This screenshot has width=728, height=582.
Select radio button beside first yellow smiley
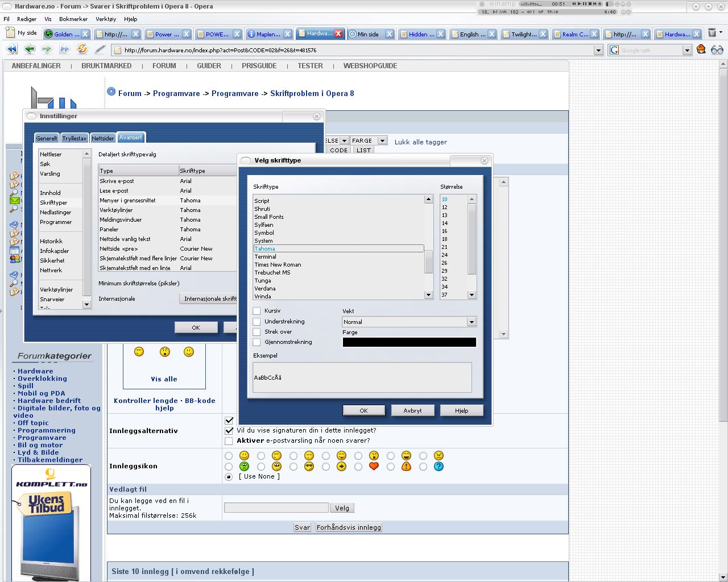(229, 455)
